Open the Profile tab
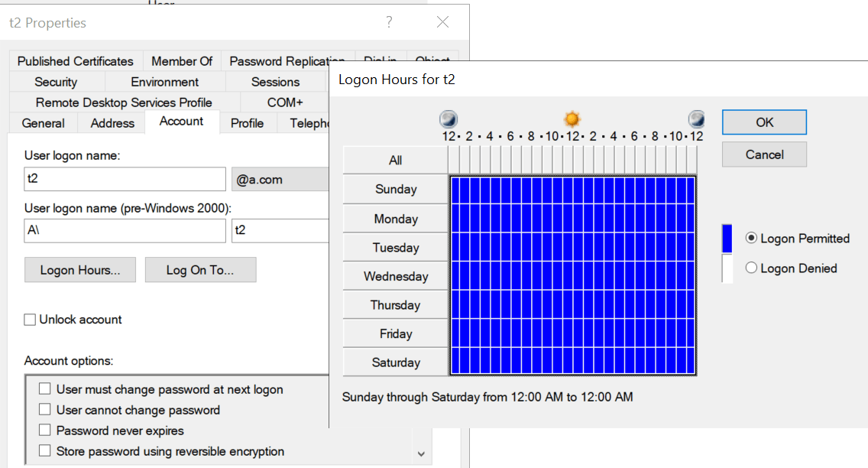This screenshot has height=468, width=868. point(247,123)
